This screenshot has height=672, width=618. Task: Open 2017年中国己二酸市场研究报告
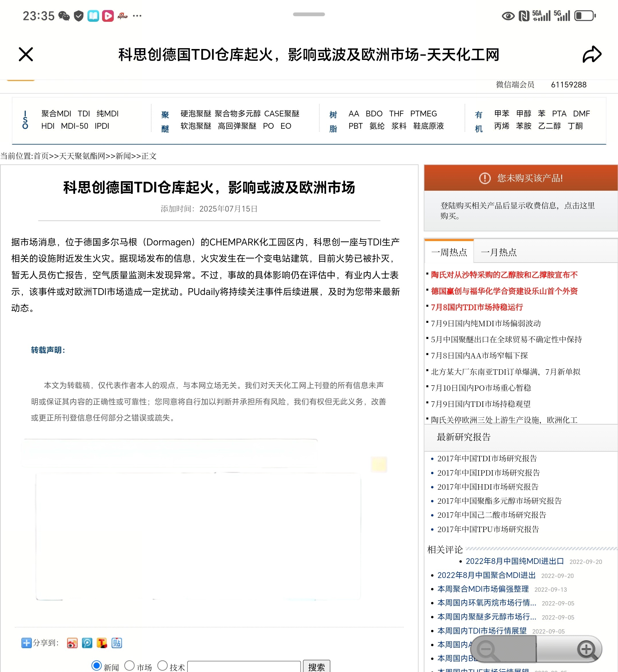(x=492, y=515)
